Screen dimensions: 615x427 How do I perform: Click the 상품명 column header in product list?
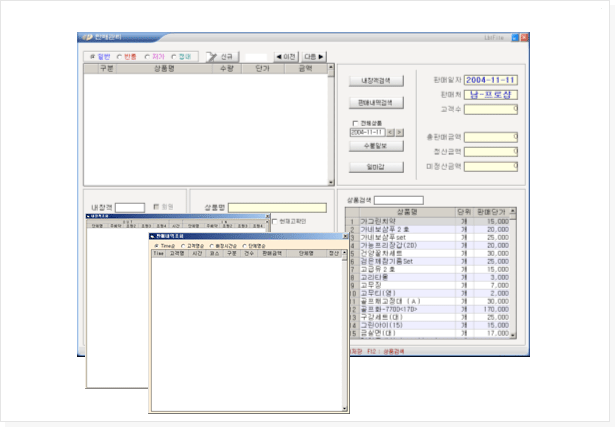pos(407,212)
